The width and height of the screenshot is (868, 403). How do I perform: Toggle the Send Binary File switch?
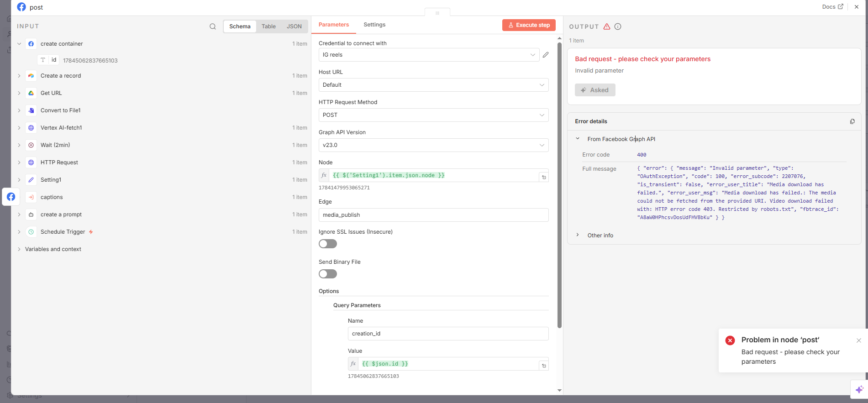tap(328, 274)
